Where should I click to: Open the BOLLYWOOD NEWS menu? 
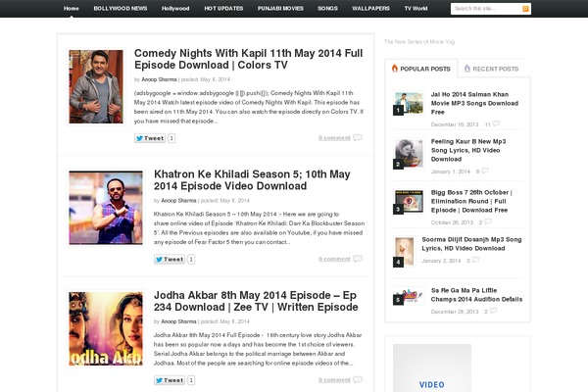(121, 8)
